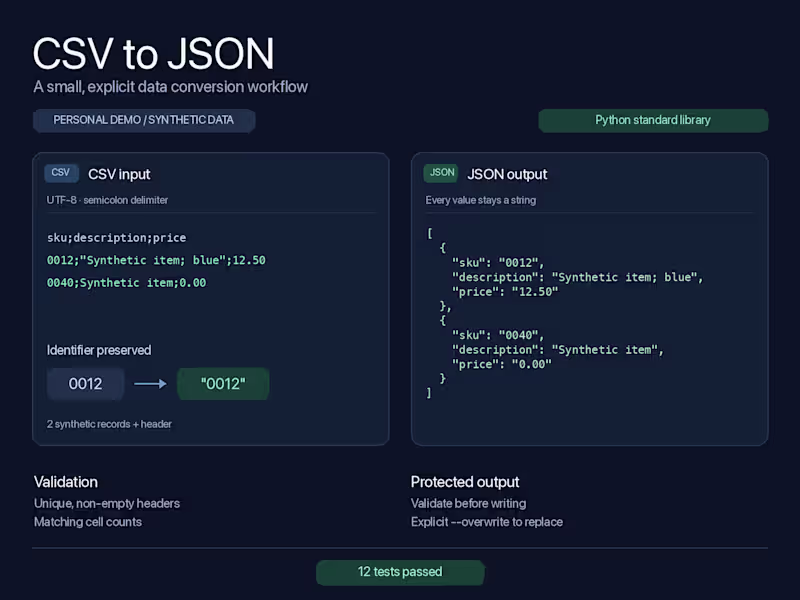Click the CSV row starting with 0012
Viewport: 800px width, 600px height.
(x=156, y=260)
